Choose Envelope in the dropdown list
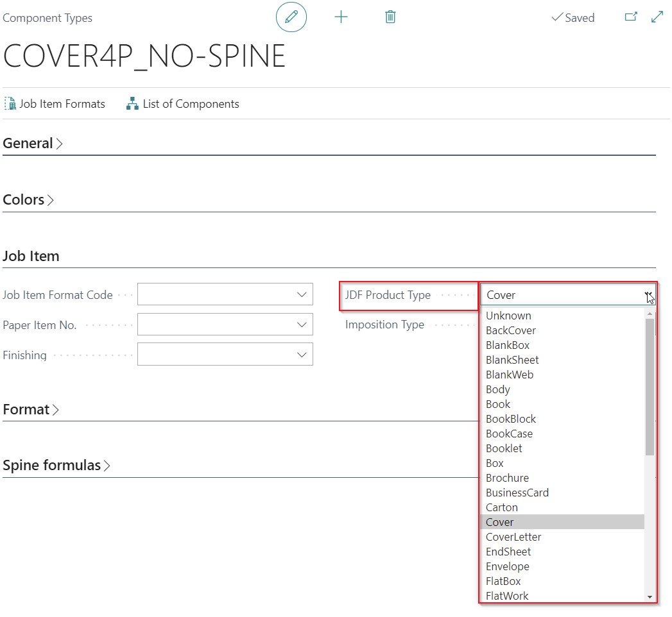 [x=507, y=566]
